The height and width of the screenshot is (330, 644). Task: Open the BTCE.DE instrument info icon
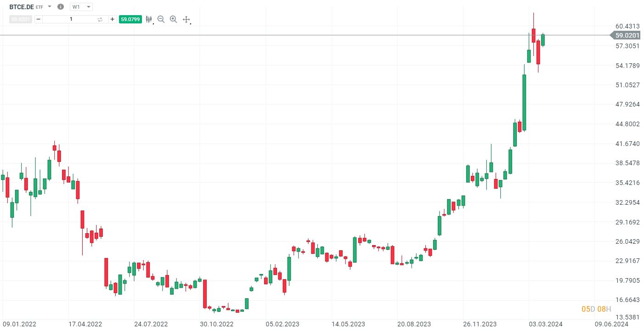[x=61, y=7]
